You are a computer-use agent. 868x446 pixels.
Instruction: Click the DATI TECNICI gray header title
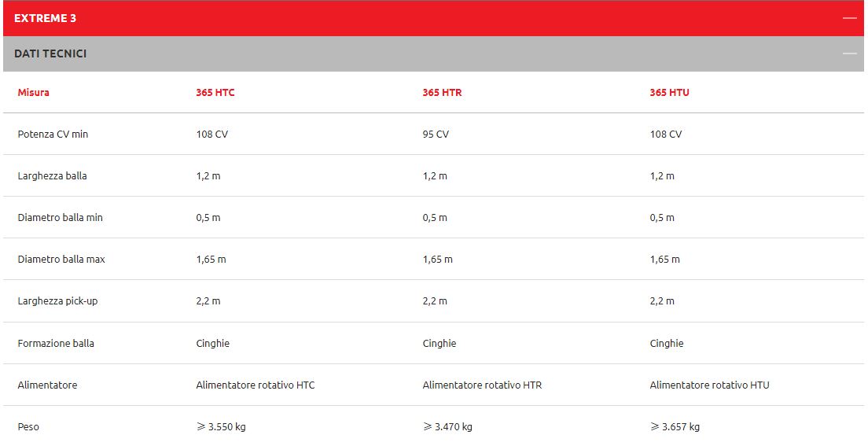click(x=50, y=53)
